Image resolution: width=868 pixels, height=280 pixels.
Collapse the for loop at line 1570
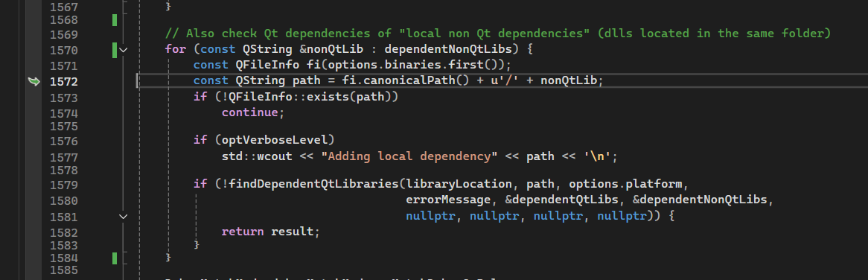point(124,51)
